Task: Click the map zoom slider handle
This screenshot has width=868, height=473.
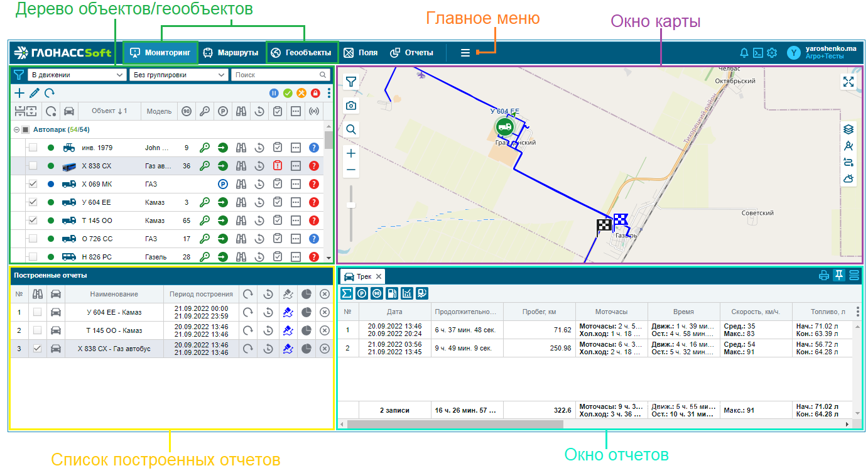Action: click(351, 205)
